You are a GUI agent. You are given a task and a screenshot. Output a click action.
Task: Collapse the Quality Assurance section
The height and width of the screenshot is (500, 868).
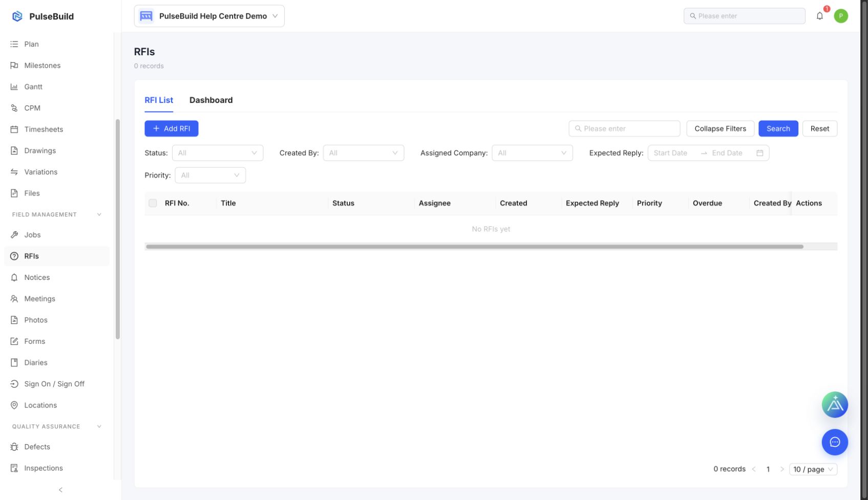click(x=99, y=426)
